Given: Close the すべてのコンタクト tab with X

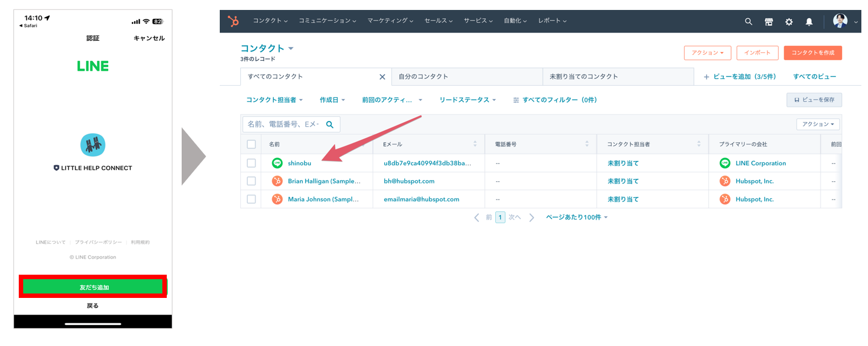Looking at the screenshot, I should point(382,77).
